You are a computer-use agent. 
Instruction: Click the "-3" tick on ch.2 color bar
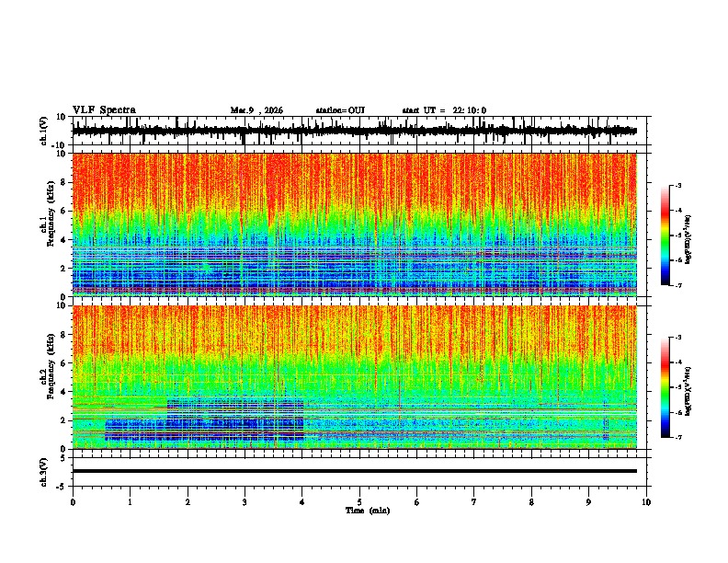click(677, 338)
